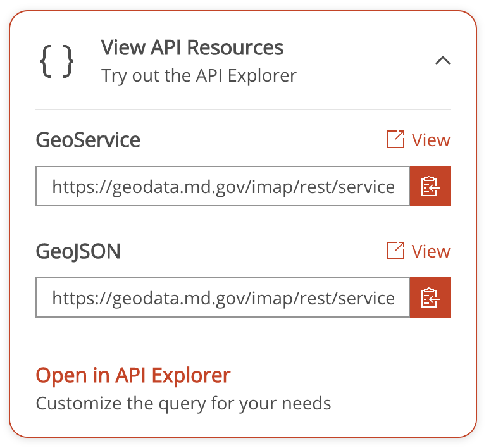Copy the GeoService URL to clipboard

pyautogui.click(x=430, y=186)
